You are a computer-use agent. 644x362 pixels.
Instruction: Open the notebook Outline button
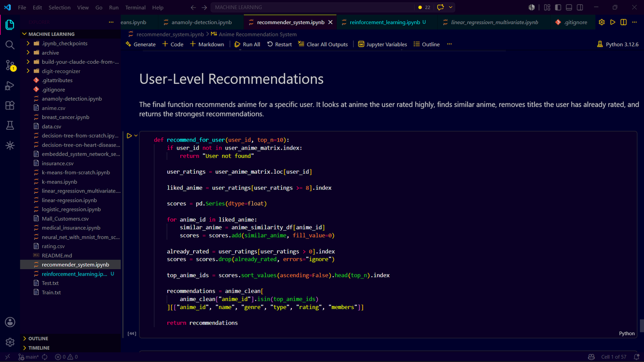(x=427, y=44)
